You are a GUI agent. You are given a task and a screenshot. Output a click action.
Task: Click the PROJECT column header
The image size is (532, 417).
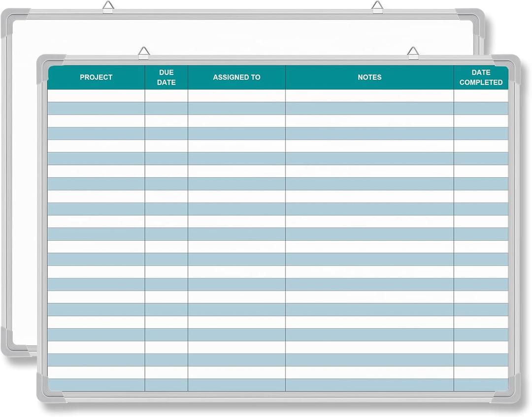96,77
